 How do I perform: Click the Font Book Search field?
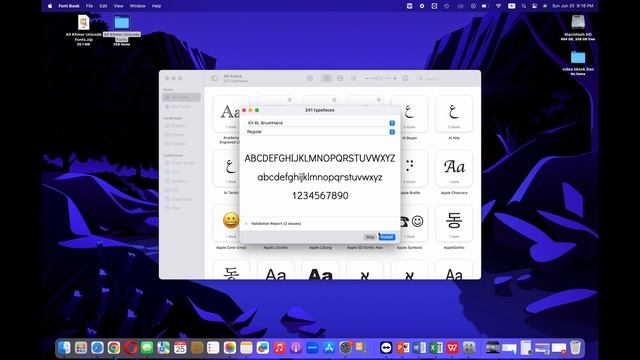coord(446,78)
